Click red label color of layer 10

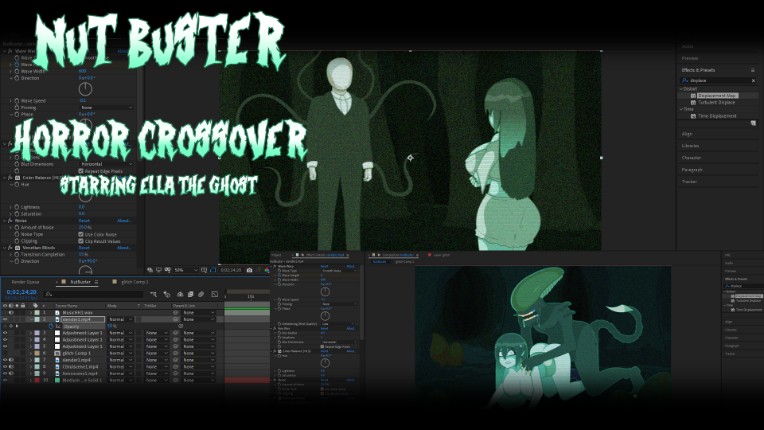coord(37,380)
